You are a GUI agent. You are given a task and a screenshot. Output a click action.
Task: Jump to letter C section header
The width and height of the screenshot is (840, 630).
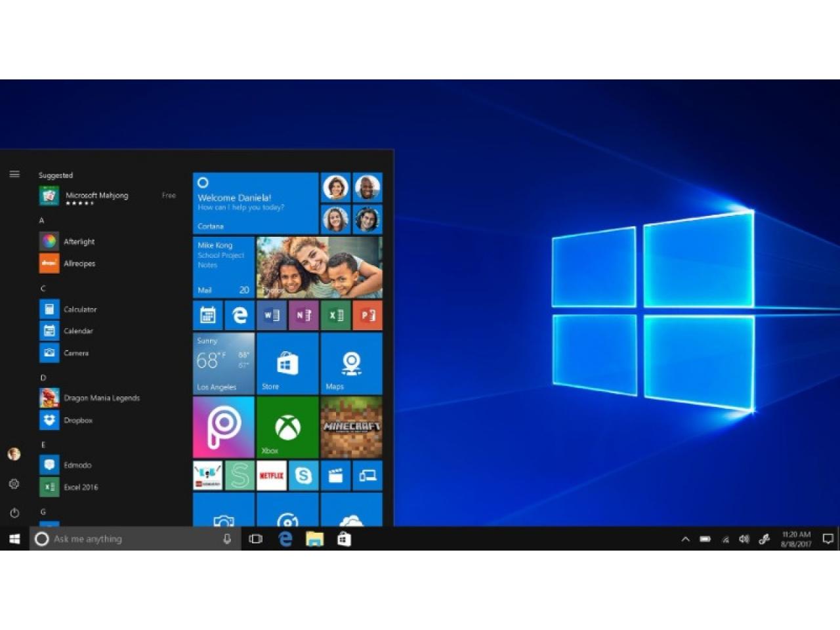pyautogui.click(x=43, y=288)
